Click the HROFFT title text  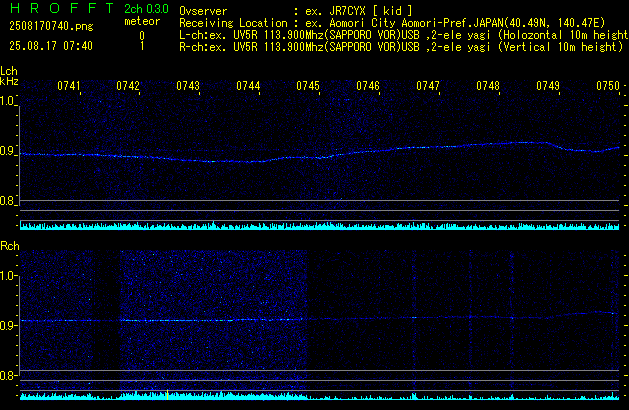coord(62,8)
